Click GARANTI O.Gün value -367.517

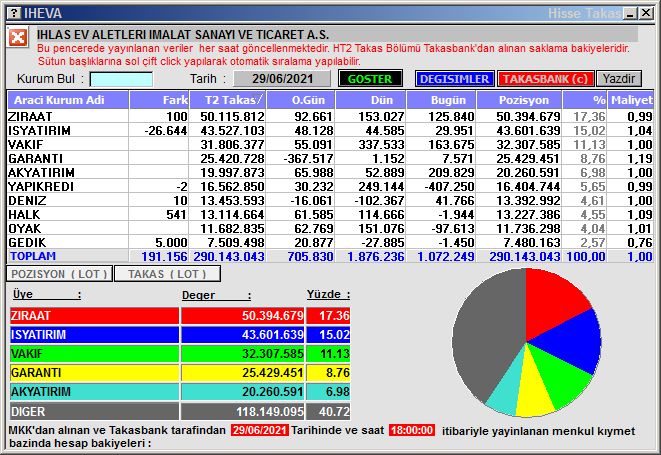(308, 158)
